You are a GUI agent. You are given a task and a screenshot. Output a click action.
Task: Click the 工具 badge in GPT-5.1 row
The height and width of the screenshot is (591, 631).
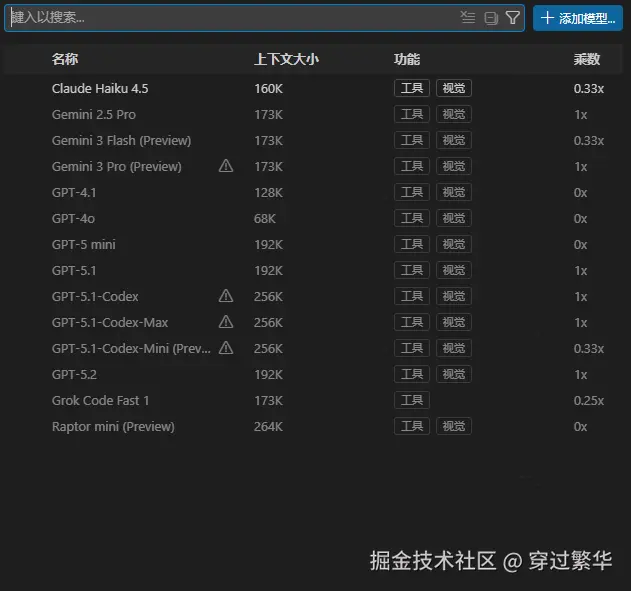click(412, 270)
